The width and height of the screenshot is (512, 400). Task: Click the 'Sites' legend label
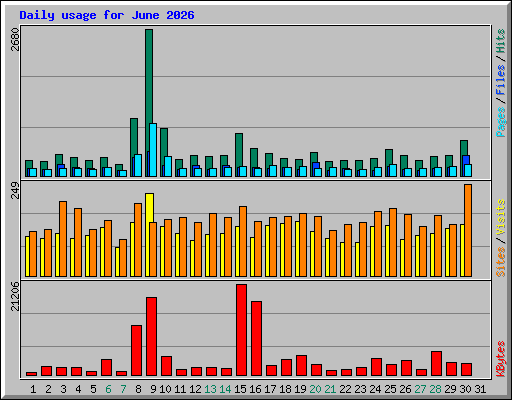point(501,262)
